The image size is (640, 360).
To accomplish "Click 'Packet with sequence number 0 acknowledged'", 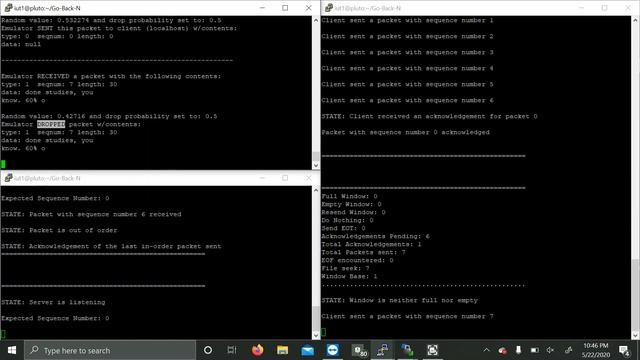I will tap(405, 132).
